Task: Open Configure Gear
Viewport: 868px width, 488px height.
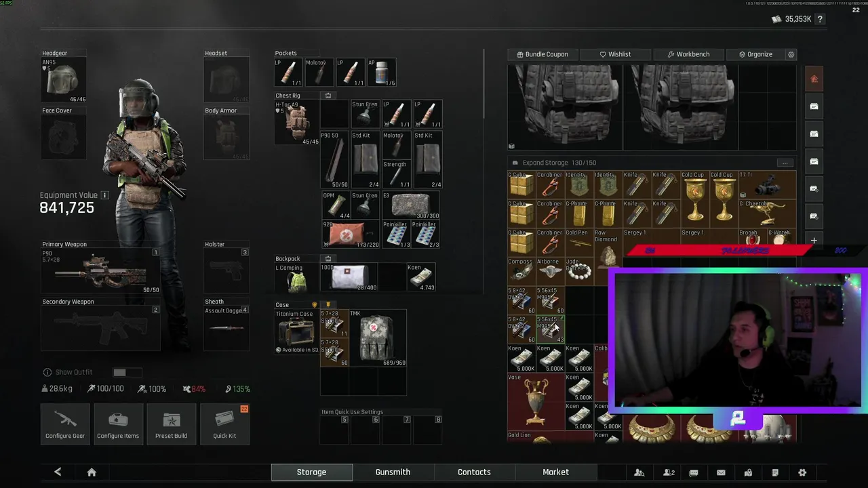Action: point(65,424)
